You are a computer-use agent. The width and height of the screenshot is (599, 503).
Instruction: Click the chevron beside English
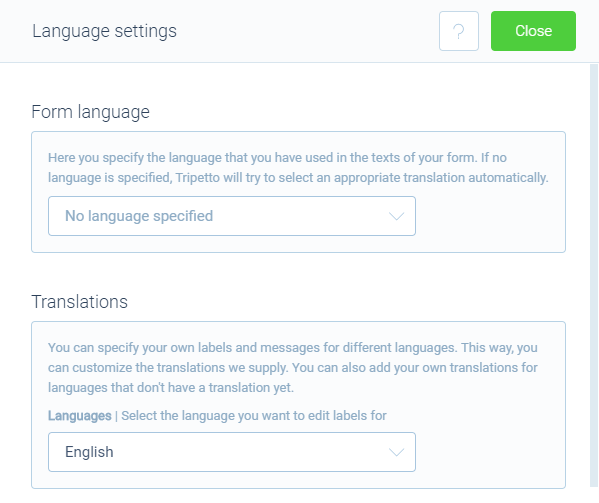coord(396,452)
